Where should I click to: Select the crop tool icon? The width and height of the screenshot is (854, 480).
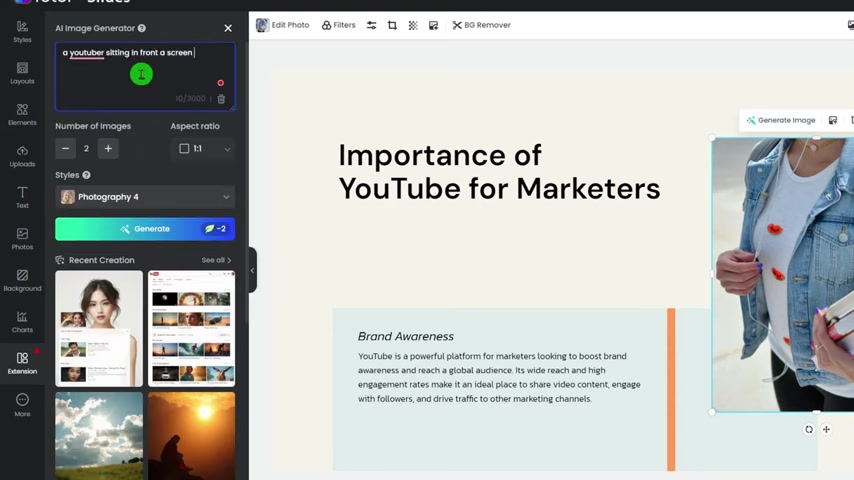point(392,25)
